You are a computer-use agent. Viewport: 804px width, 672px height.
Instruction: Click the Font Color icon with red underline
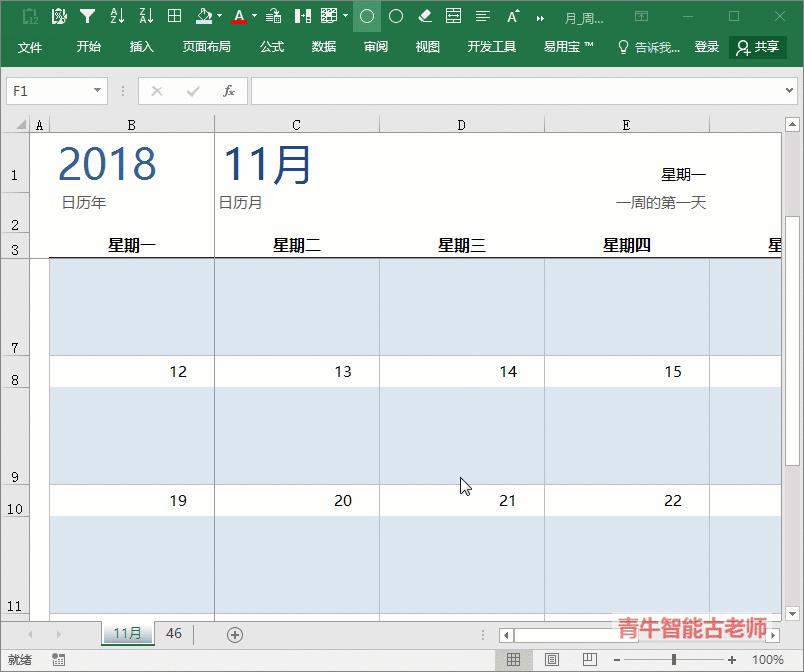[240, 15]
